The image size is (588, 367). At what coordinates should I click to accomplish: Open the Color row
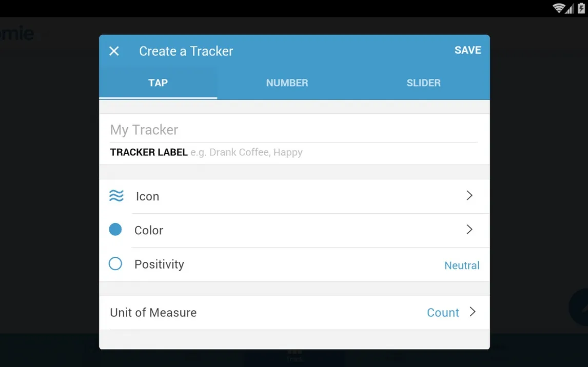tap(149, 231)
